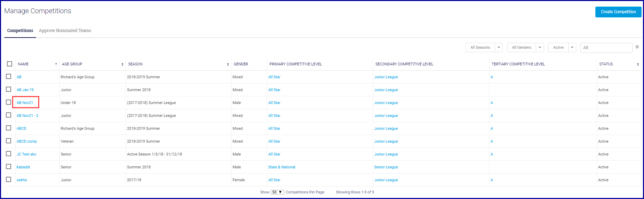644x199 pixels.
Task: Open the AB Jan 19 competition
Action: 25,90
